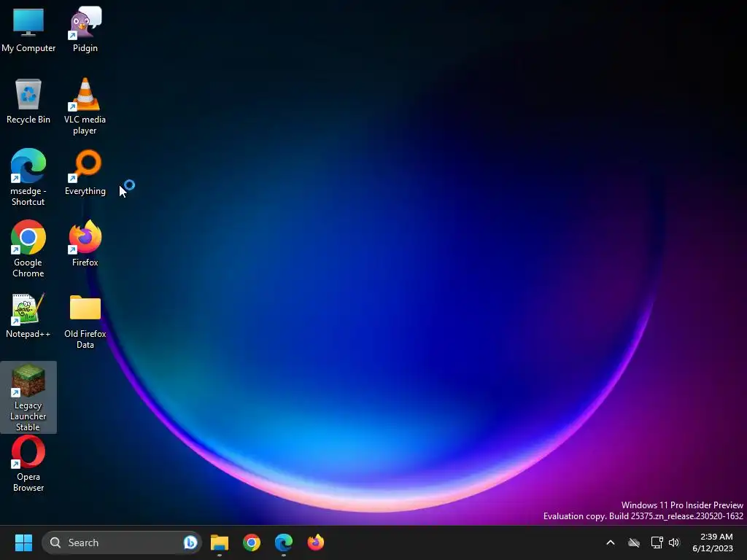This screenshot has width=747, height=560.
Task: Select the VLC media player shortcut
Action: pos(85,106)
